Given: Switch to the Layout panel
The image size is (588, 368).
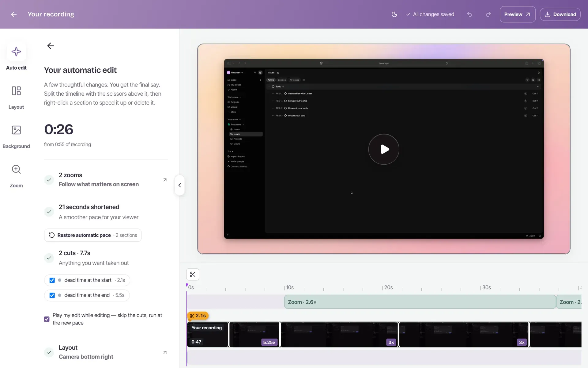Looking at the screenshot, I should [16, 97].
